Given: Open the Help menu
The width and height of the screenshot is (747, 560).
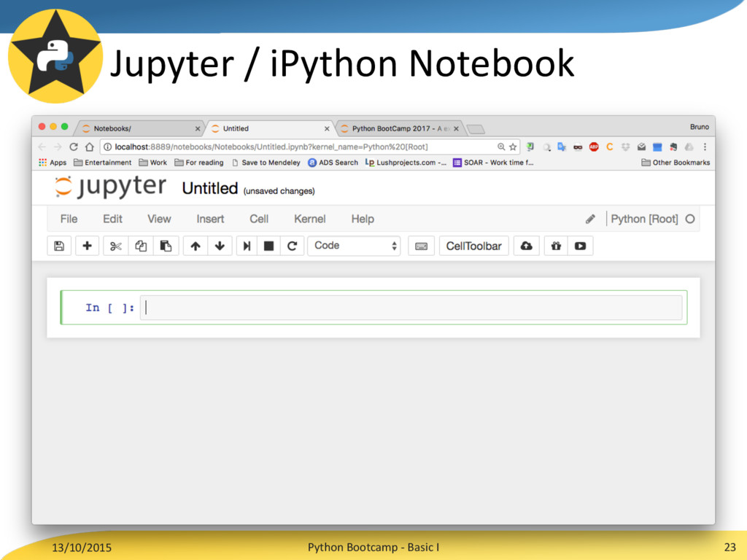Looking at the screenshot, I should tap(363, 219).
